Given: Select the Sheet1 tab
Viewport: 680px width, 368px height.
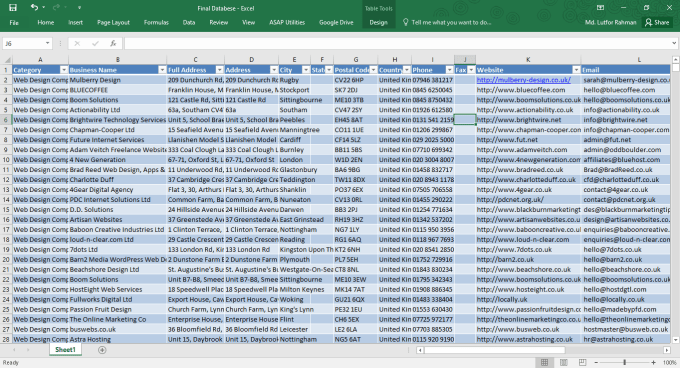Looking at the screenshot, I should click(65, 350).
